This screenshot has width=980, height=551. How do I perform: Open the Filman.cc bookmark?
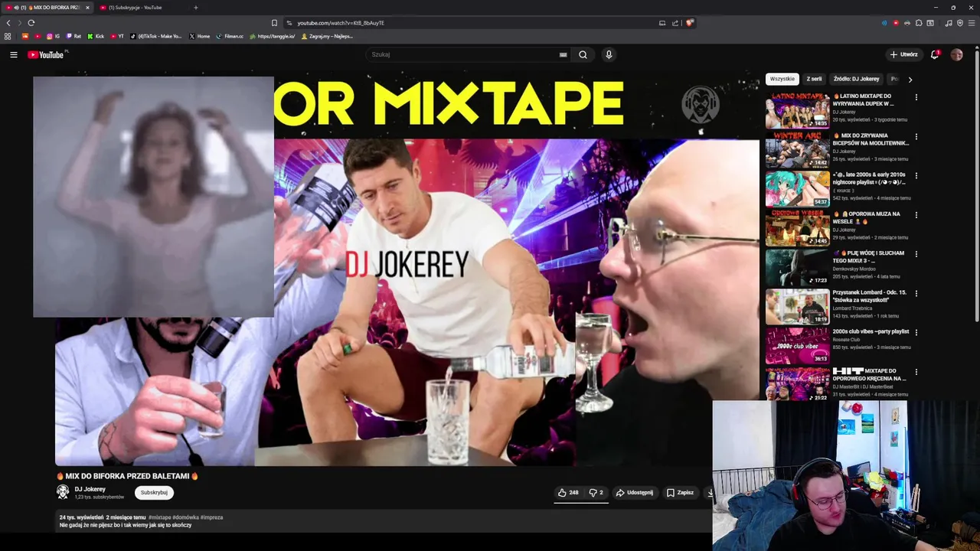click(230, 36)
